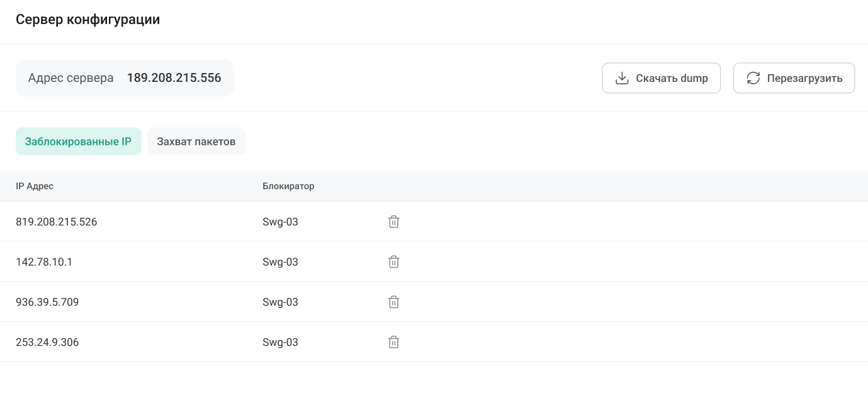Delete blocked IP 819.208.215.526 with trash icon

pos(393,222)
